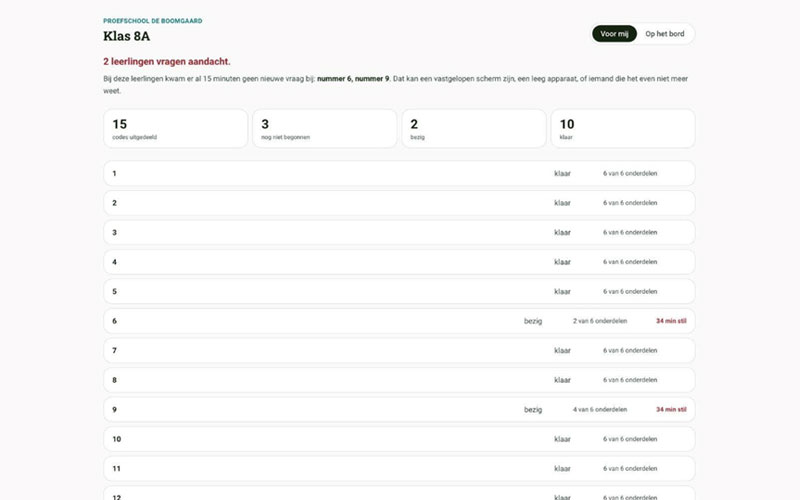Click '2 van 6 onderdelen' in row 6
This screenshot has height=500, width=800.
[x=600, y=321]
